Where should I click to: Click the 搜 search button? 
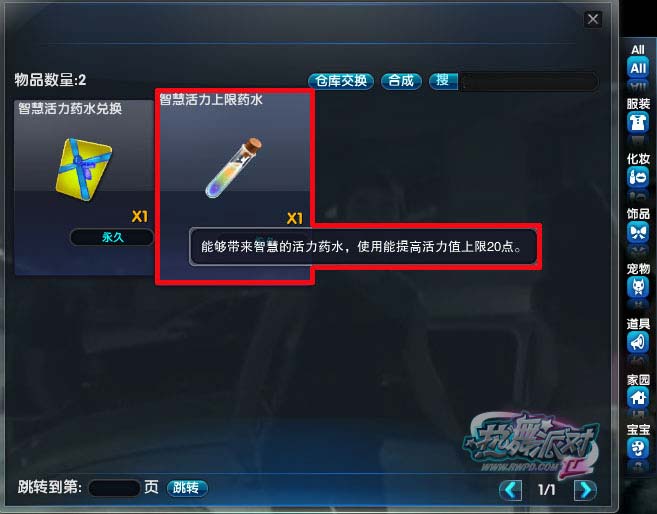tap(443, 81)
